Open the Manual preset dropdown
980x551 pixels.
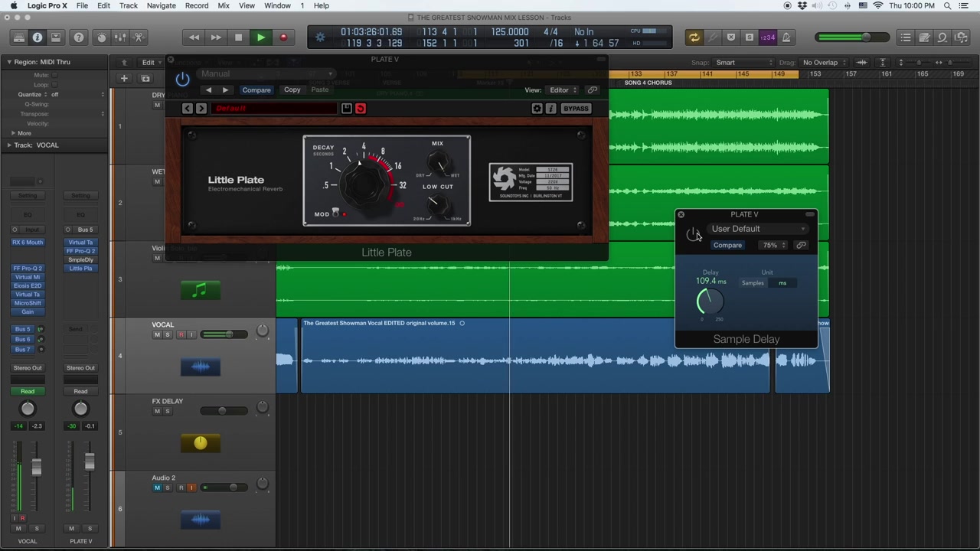pos(266,73)
